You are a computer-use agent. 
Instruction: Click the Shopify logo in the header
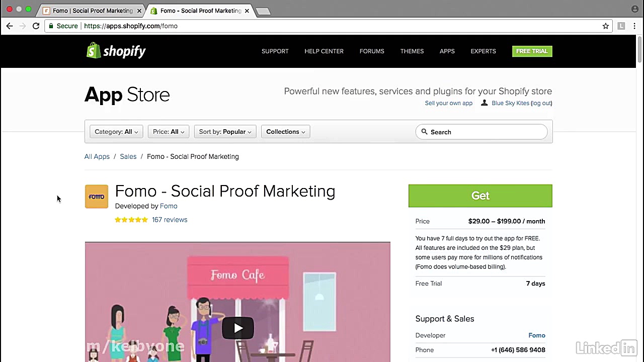point(116,51)
